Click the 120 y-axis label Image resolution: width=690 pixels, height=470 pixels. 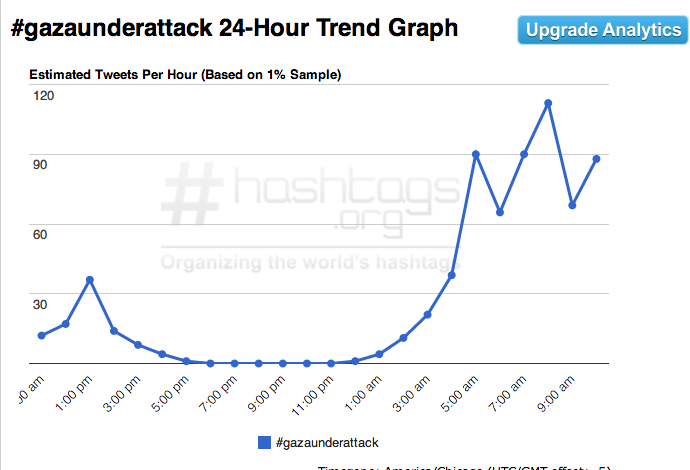tap(43, 95)
